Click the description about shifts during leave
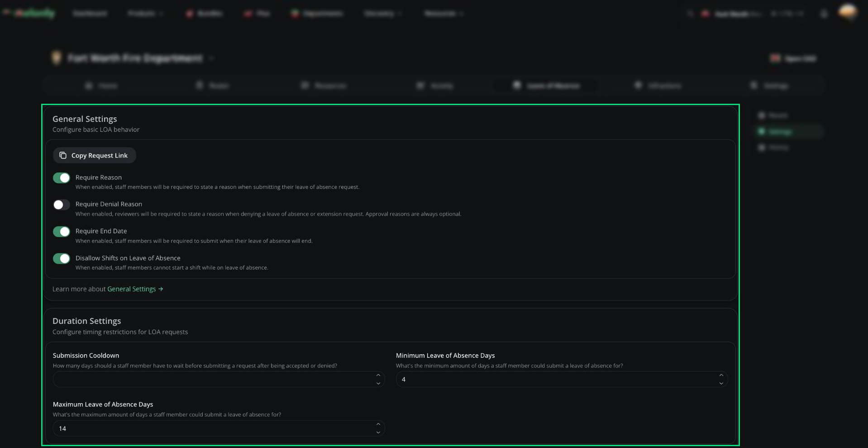The image size is (868, 448). (x=172, y=268)
